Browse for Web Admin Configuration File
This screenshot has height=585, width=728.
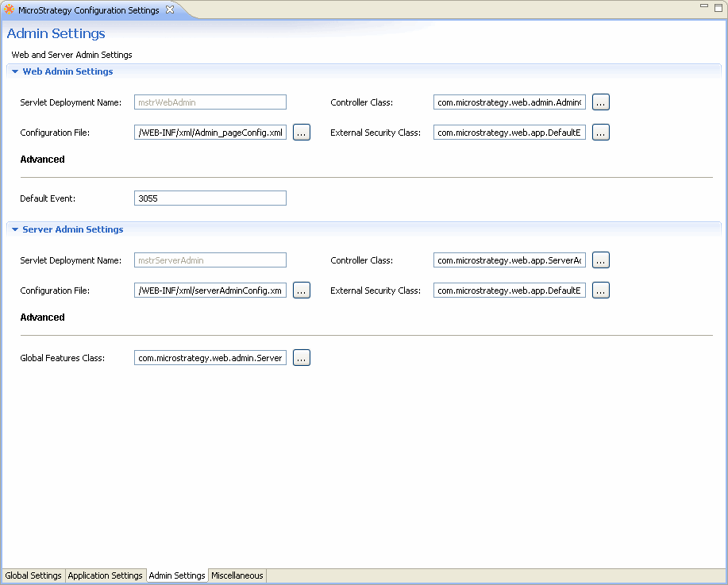coord(302,133)
